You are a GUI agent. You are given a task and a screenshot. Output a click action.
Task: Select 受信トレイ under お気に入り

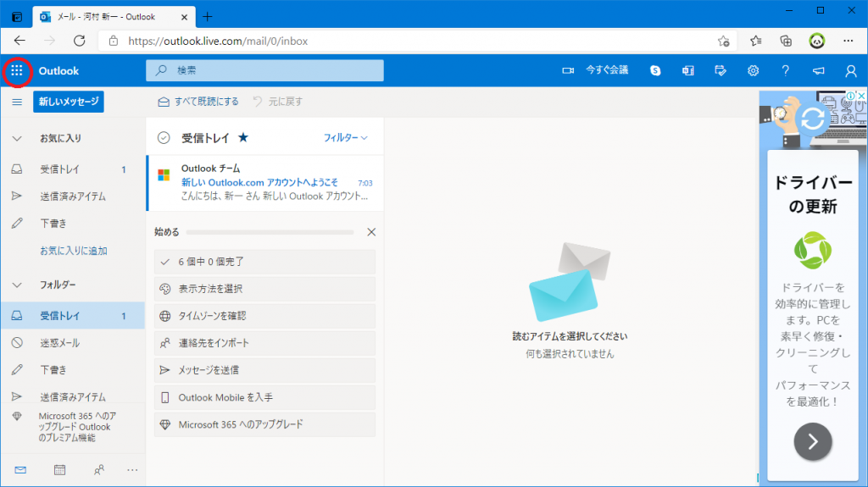pos(73,169)
